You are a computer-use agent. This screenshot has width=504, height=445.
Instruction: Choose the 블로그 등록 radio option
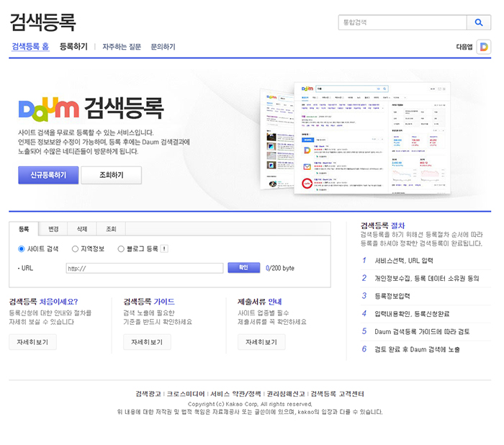(121, 249)
